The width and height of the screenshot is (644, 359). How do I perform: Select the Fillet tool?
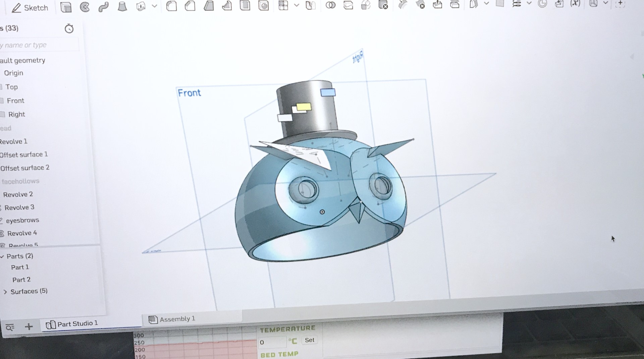pyautogui.click(x=171, y=6)
